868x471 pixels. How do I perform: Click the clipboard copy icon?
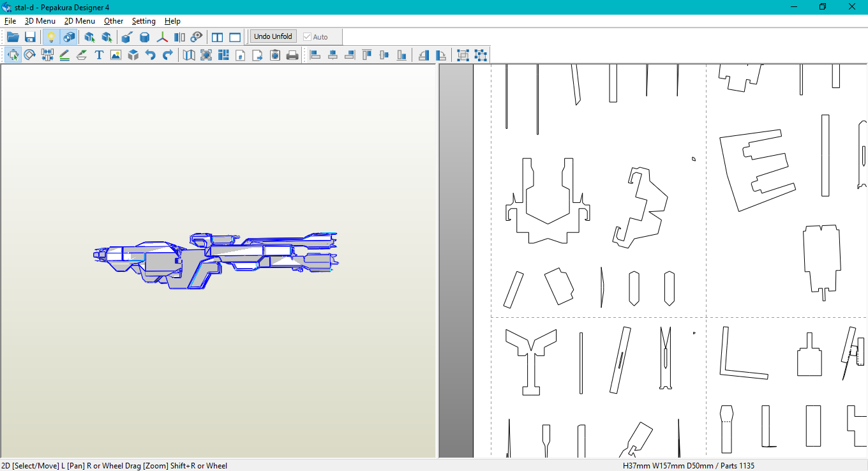coord(275,55)
